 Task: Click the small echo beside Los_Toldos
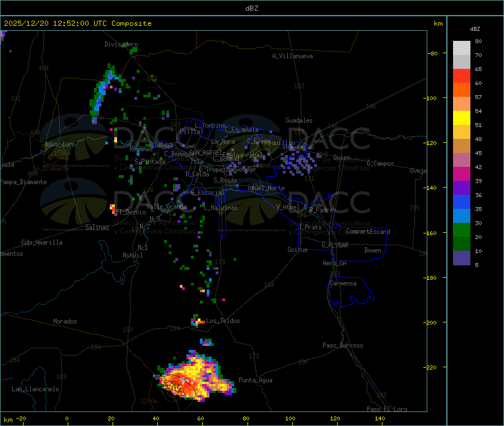(198, 321)
